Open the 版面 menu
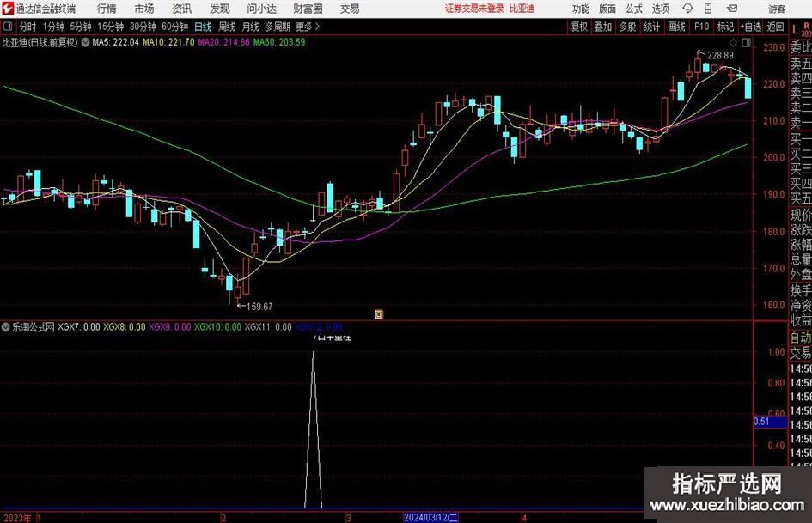The image size is (812, 523). point(607,9)
